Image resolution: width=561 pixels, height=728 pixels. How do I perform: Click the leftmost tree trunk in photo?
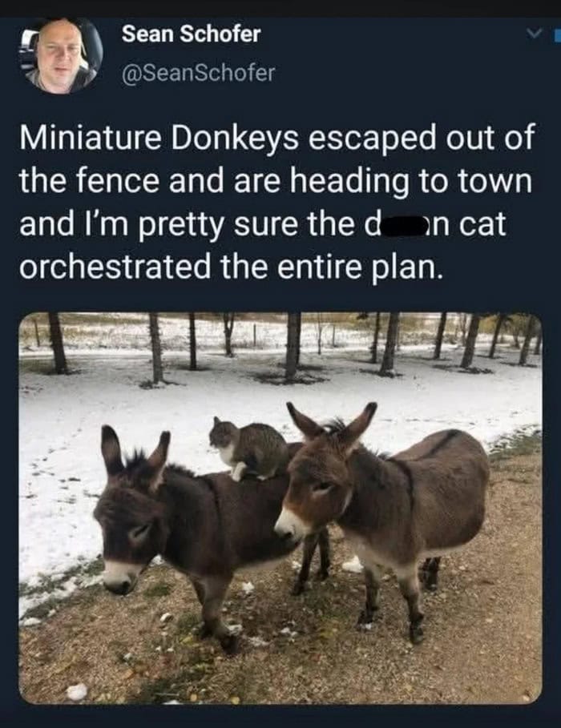pyautogui.click(x=57, y=344)
